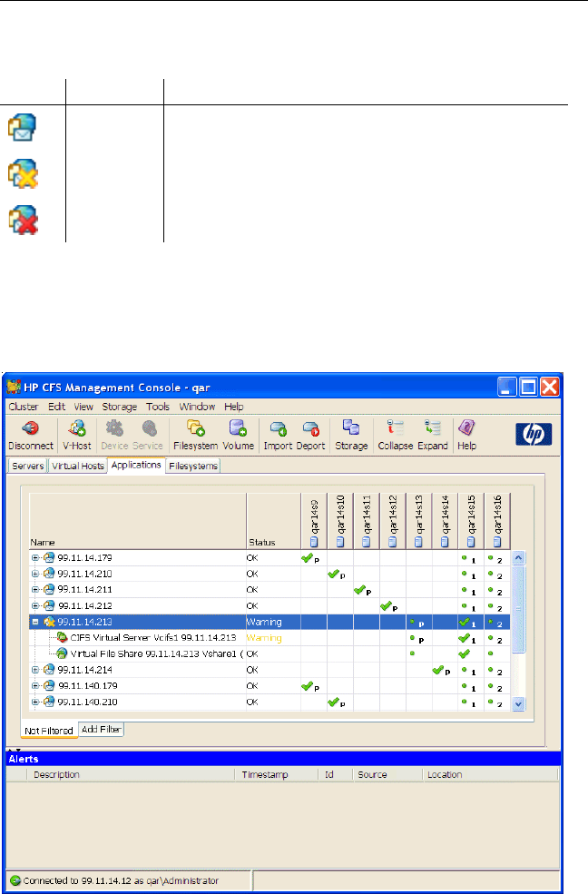The width and height of the screenshot is (588, 894).
Task: Click the qar14s13 server column icon
Action: pos(419,542)
